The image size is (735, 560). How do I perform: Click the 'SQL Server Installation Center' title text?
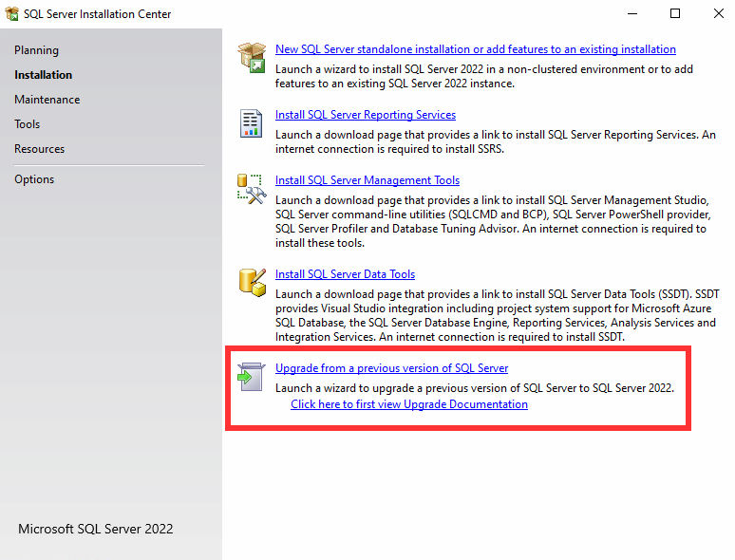(x=98, y=14)
